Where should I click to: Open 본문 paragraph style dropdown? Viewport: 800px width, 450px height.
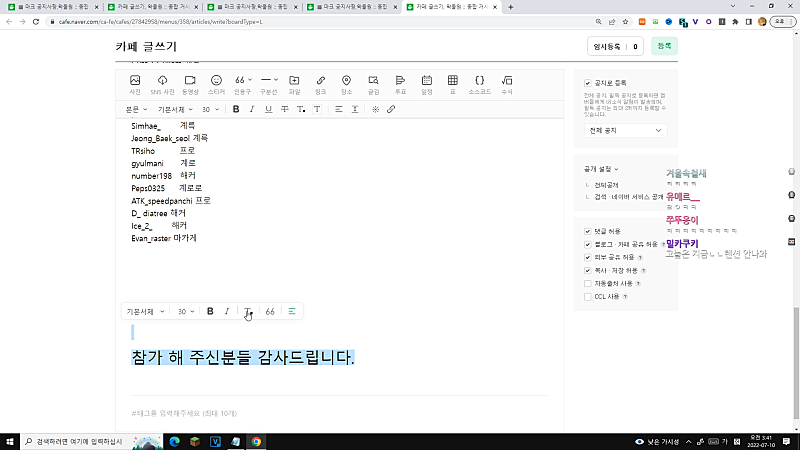[x=136, y=109]
